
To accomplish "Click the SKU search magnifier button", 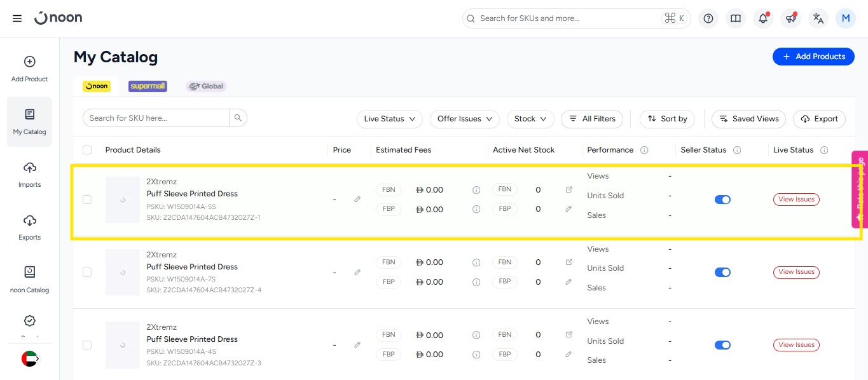I will (238, 118).
